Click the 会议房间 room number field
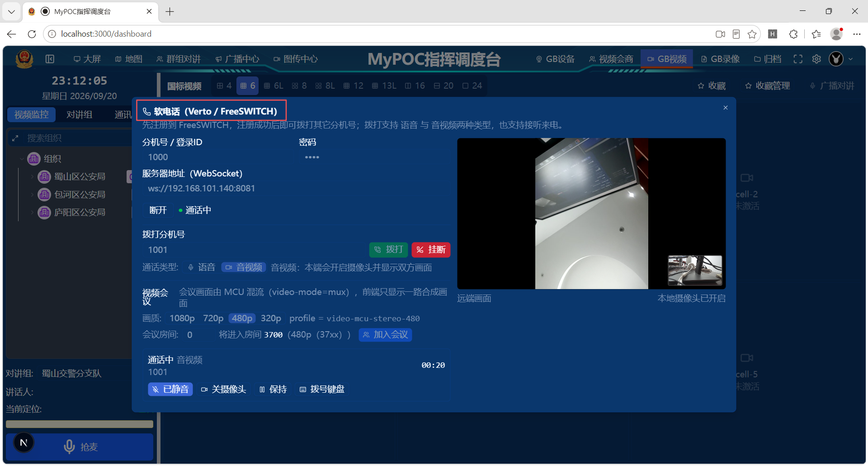Screen dimensions: 868x466 pos(198,335)
